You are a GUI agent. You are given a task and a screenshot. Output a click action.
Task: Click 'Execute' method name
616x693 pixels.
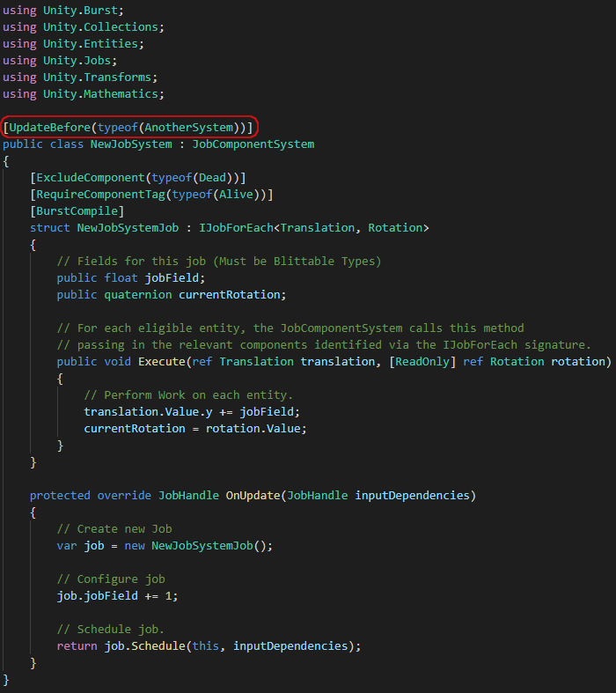pyautogui.click(x=162, y=362)
